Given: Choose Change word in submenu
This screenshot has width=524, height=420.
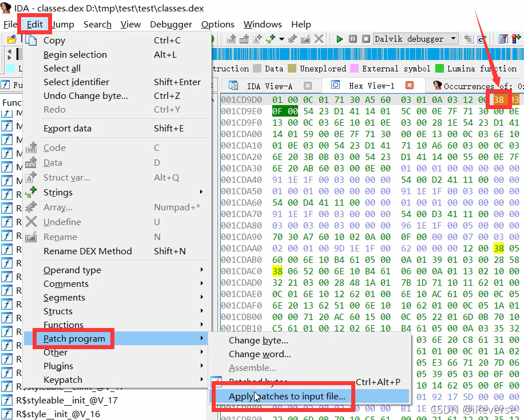Looking at the screenshot, I should [309, 354].
